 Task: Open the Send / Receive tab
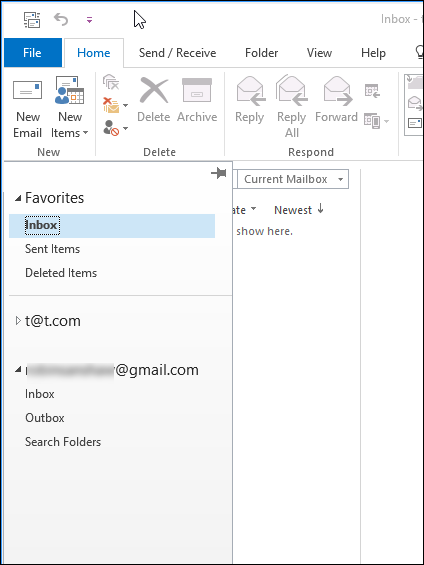point(178,53)
